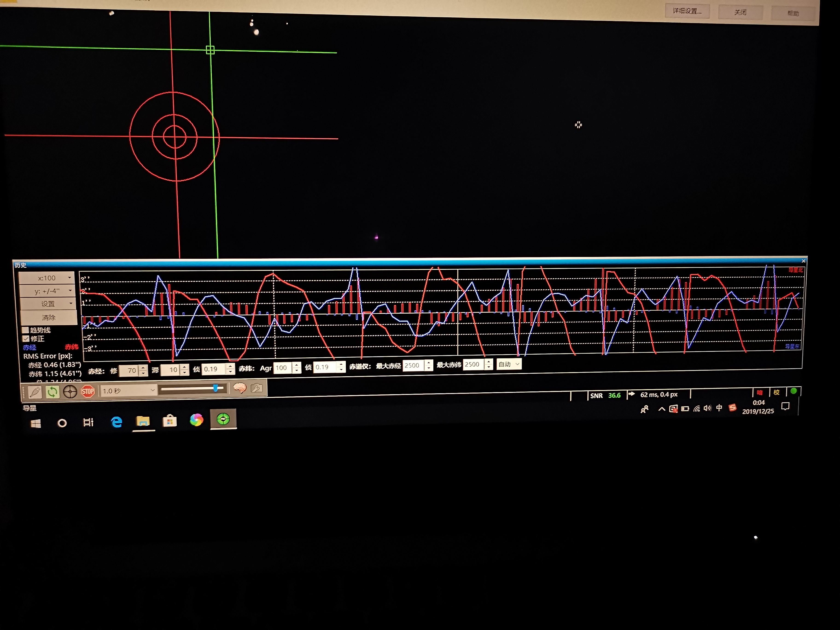The height and width of the screenshot is (630, 840).
Task: Open Microsoft Store from taskbar
Action: point(170,420)
